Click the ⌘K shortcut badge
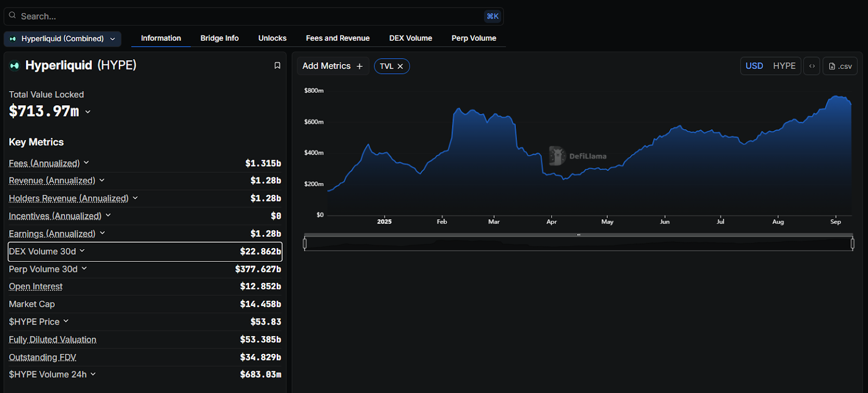868x393 pixels. pyautogui.click(x=492, y=16)
